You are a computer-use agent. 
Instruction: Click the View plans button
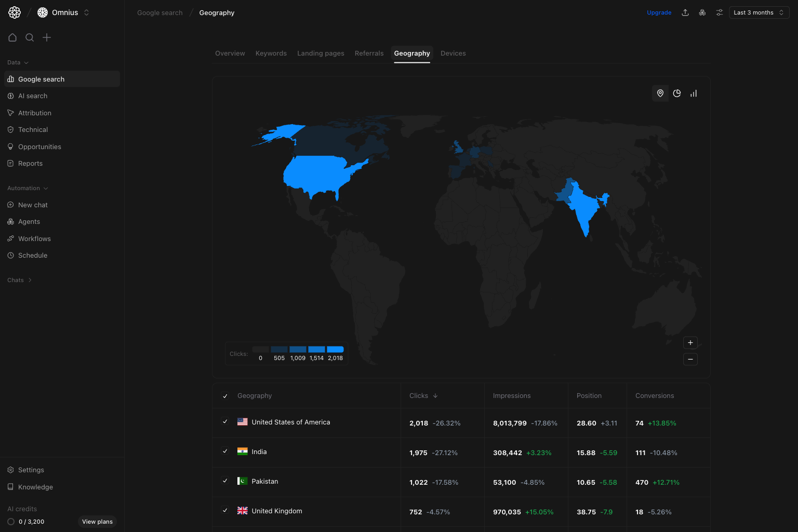click(x=97, y=522)
